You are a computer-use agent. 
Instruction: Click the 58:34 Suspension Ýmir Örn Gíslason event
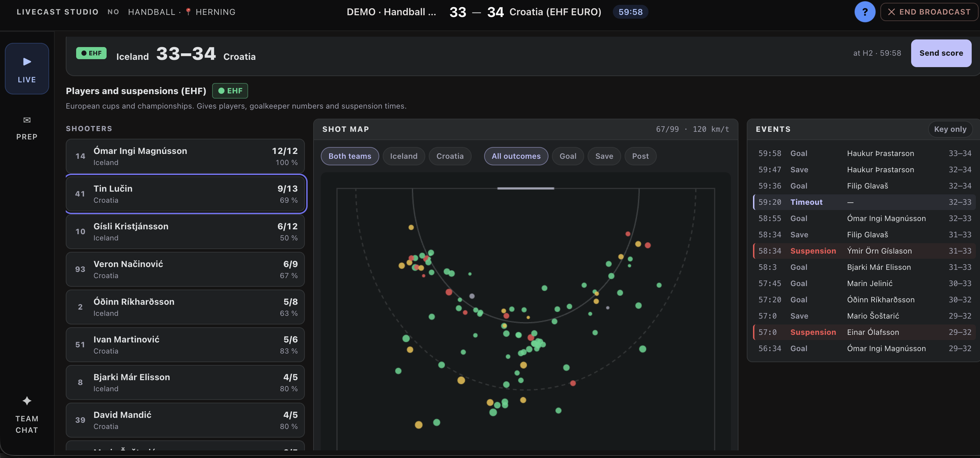865,251
